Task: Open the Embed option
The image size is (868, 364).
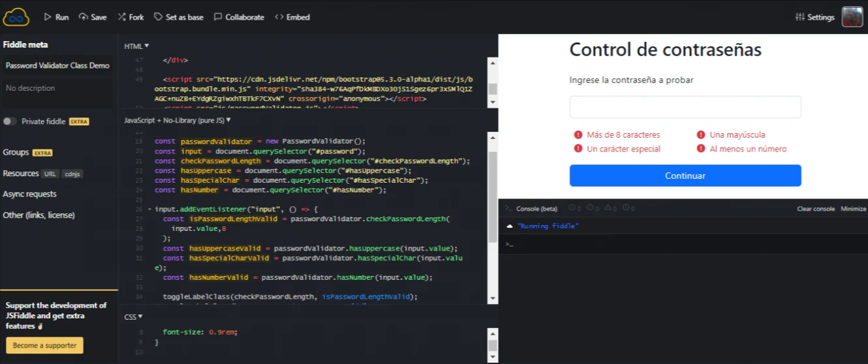Action: pyautogui.click(x=292, y=17)
